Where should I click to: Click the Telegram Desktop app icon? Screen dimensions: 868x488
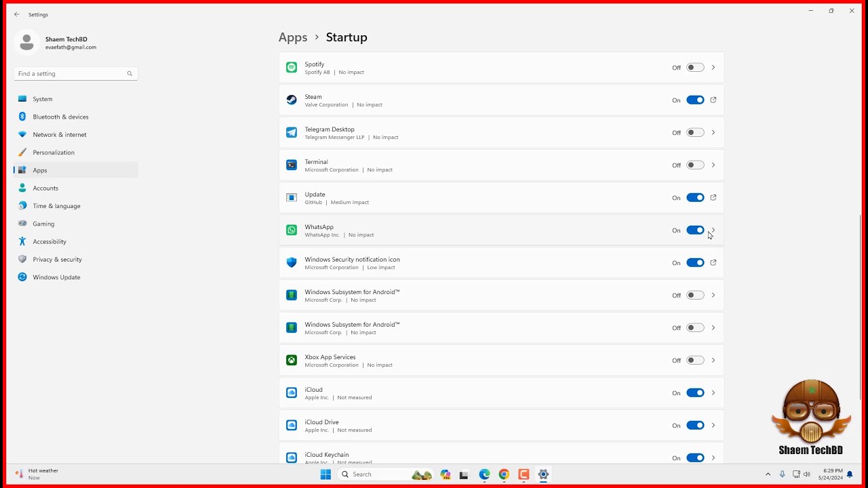(292, 133)
